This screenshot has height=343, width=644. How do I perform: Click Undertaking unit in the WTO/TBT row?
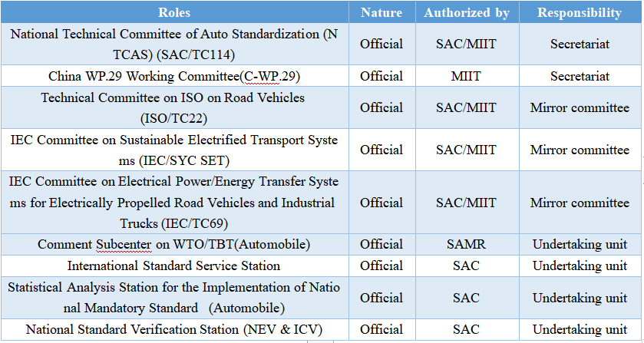point(580,245)
